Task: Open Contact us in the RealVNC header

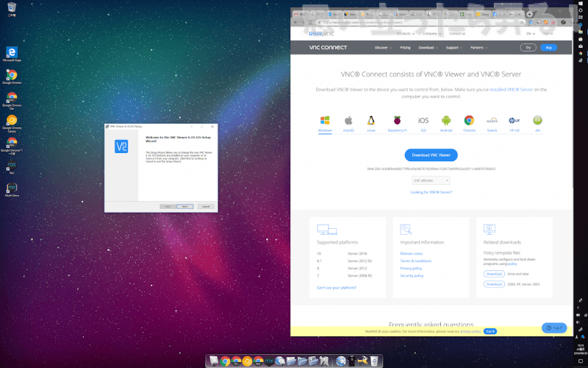Action: tap(457, 33)
